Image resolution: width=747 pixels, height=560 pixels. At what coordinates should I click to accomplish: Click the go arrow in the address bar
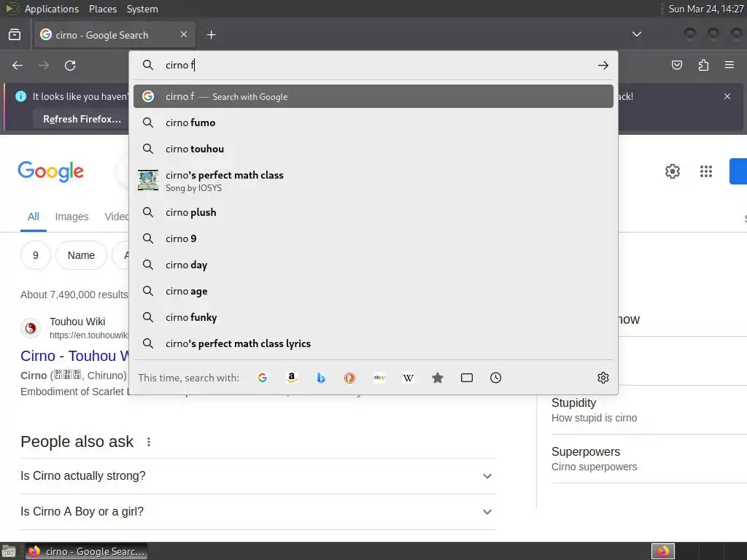603,65
